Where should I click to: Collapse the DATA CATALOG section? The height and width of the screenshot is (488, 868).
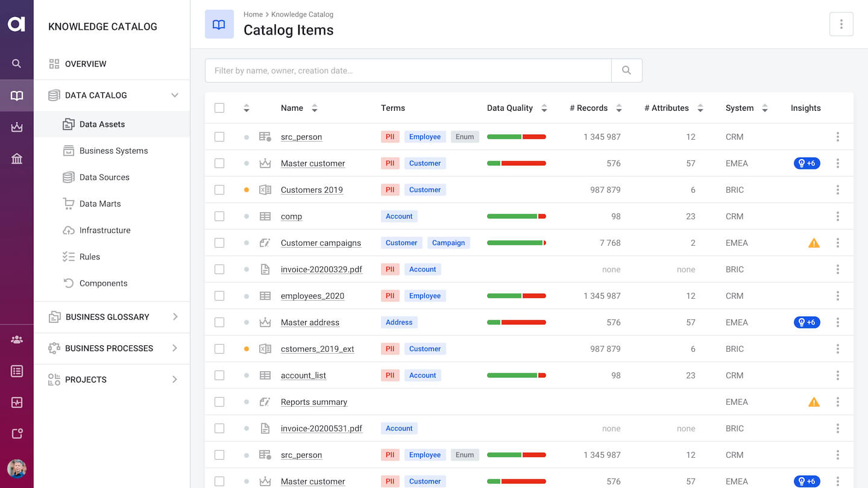174,95
